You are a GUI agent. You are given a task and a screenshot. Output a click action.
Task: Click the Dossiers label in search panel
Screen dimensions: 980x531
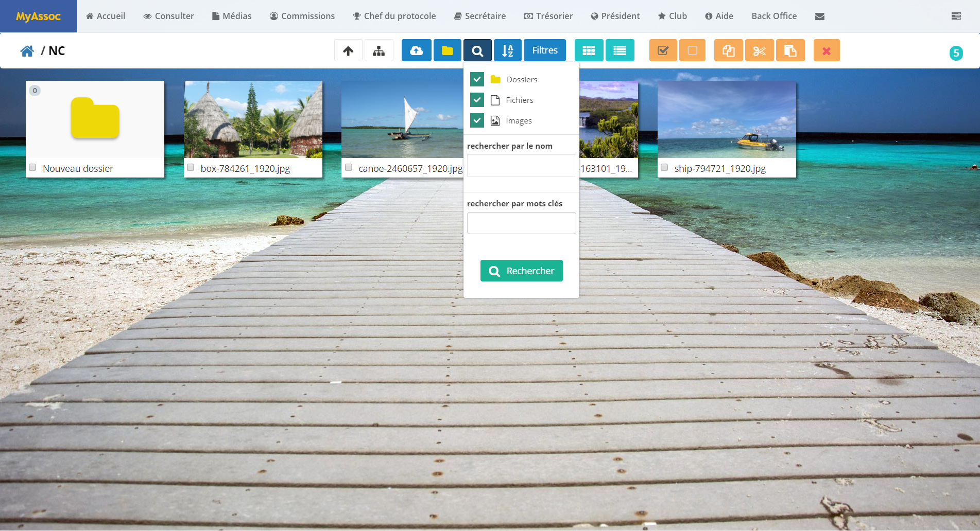coord(522,79)
